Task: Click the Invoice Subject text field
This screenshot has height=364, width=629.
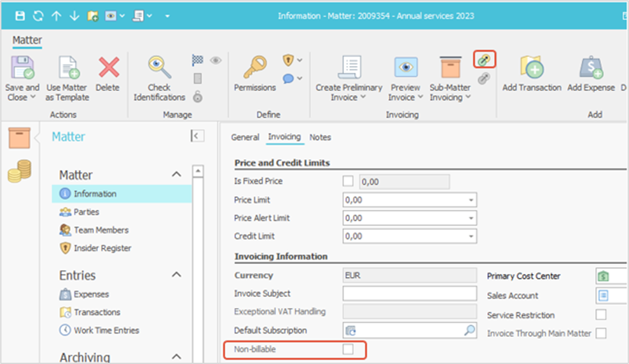Action: 409,294
